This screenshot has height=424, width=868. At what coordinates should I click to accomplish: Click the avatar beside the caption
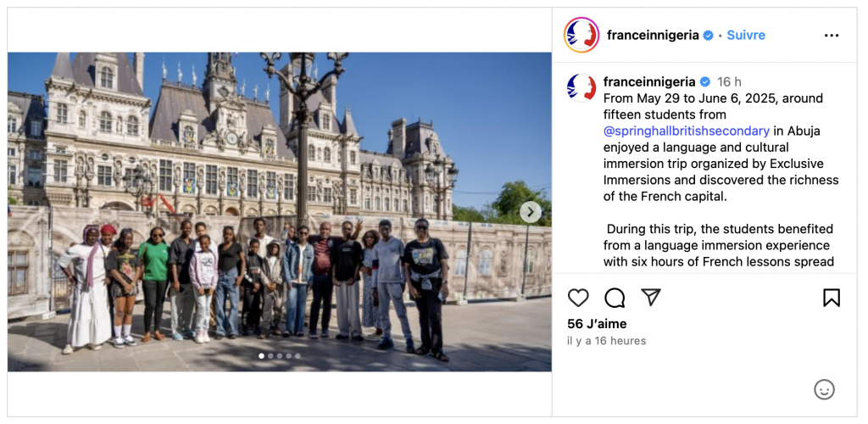click(581, 88)
